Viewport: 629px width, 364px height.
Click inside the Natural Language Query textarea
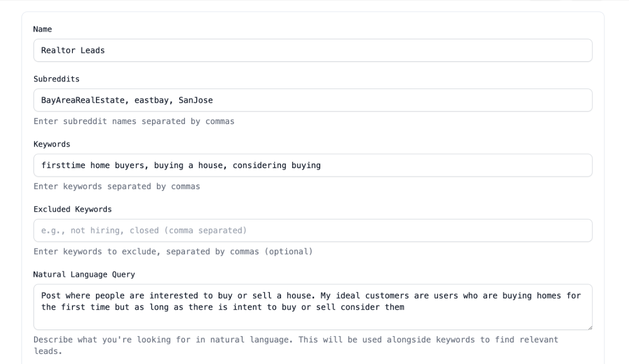[313, 307]
